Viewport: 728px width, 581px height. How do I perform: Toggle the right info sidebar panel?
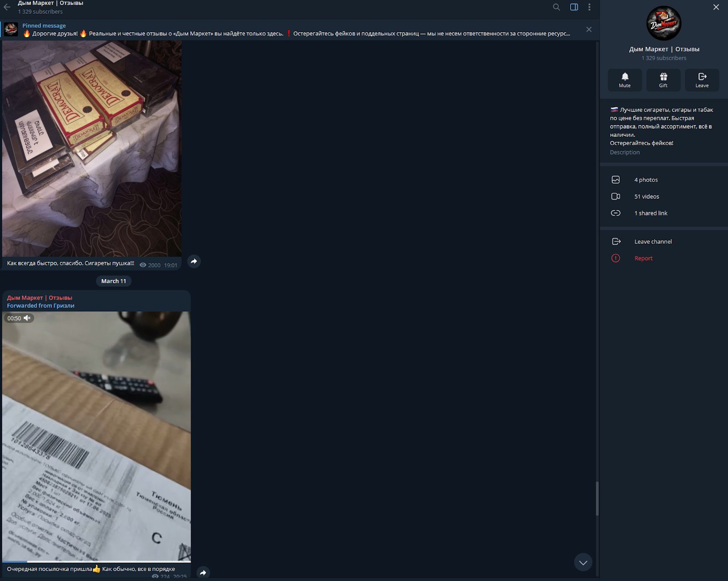tap(574, 7)
